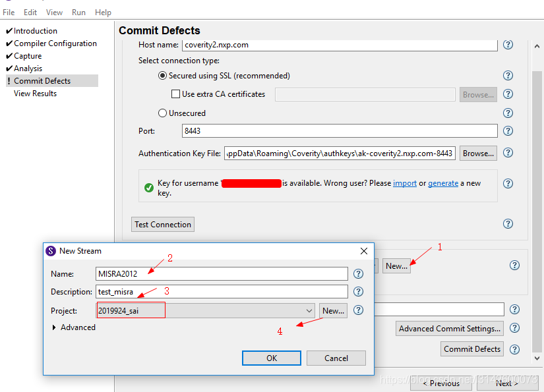Image resolution: width=544 pixels, height=392 pixels.
Task: Open help for Authentication Key File
Action: click(x=508, y=153)
